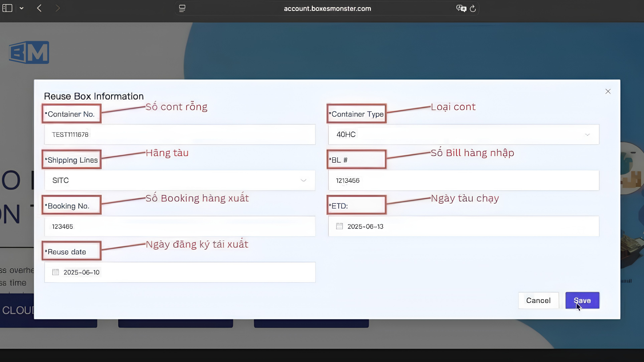644x362 pixels.
Task: Click the translate page icon
Action: pos(461,8)
